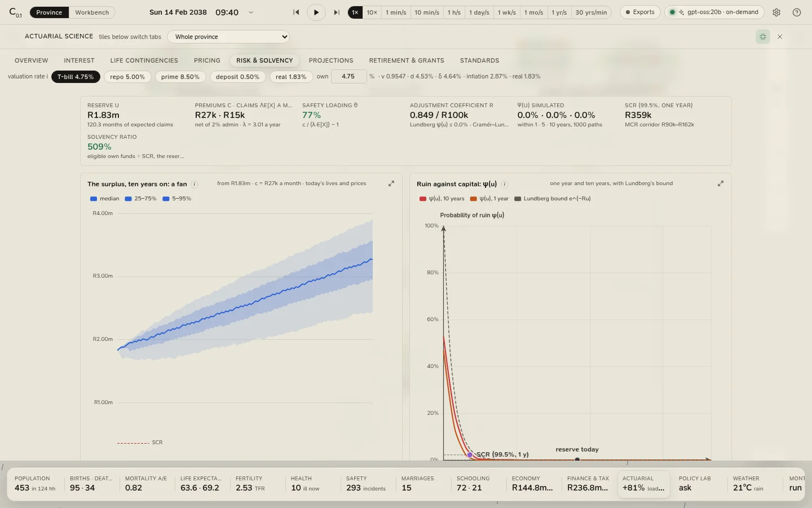The height and width of the screenshot is (508, 812).
Task: Show info for the surplus fan chart
Action: click(x=195, y=185)
